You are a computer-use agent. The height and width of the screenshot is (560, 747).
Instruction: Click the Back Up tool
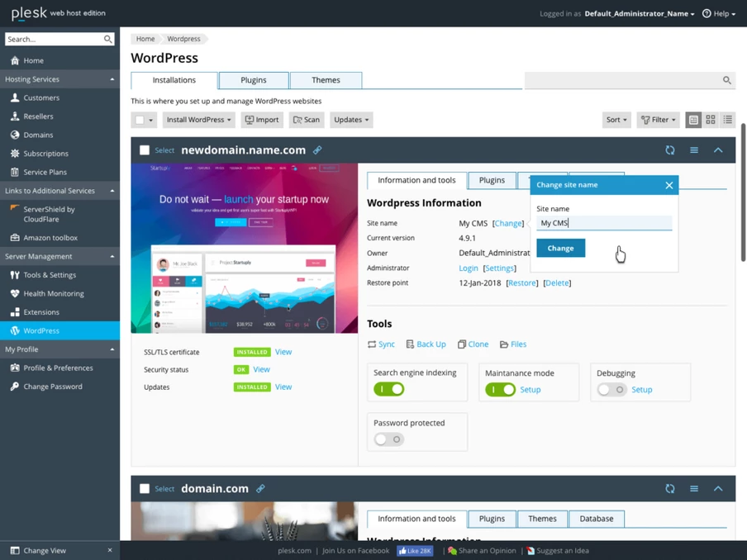coord(426,344)
